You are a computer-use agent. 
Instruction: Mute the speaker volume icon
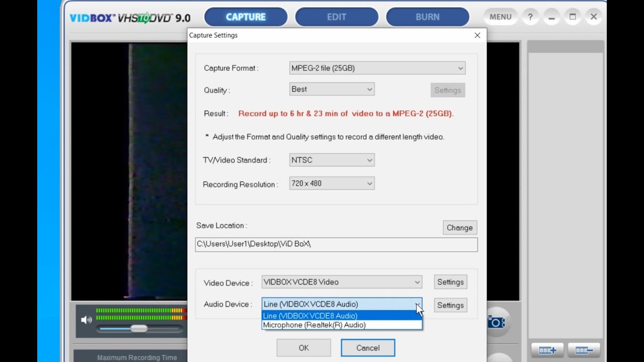(87, 320)
